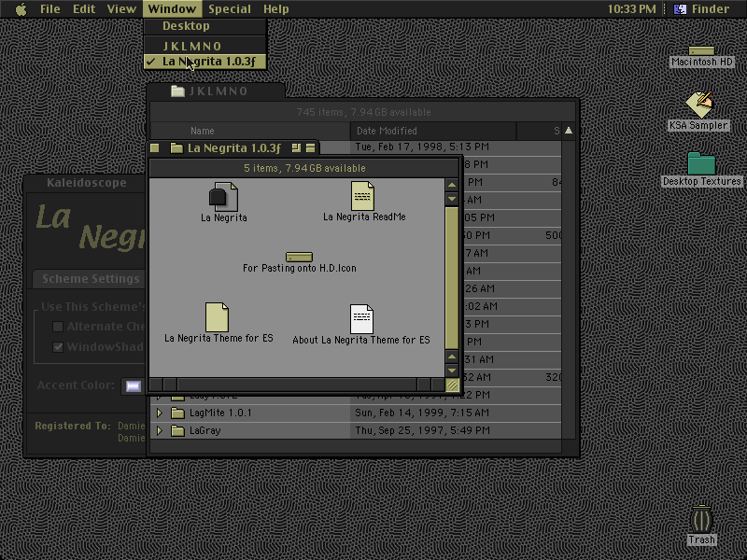Click the date Thu, Sep 25, 1997, 5:49 PM
Image resolution: width=747 pixels, height=560 pixels.
pos(422,430)
